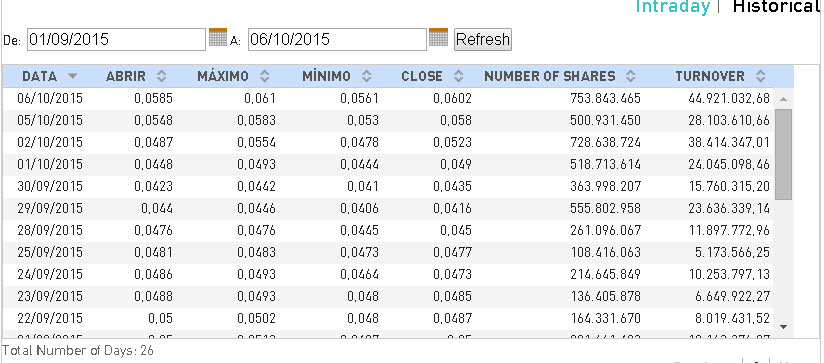Sort by the NUMBER OF SHARES sort arrows
The height and width of the screenshot is (363, 824).
click(631, 76)
